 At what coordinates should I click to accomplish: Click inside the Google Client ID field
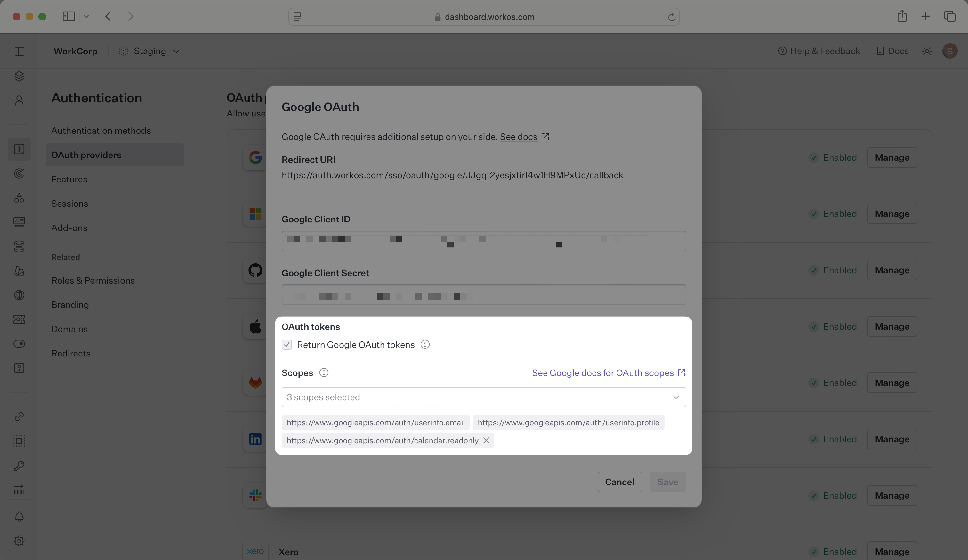click(483, 241)
